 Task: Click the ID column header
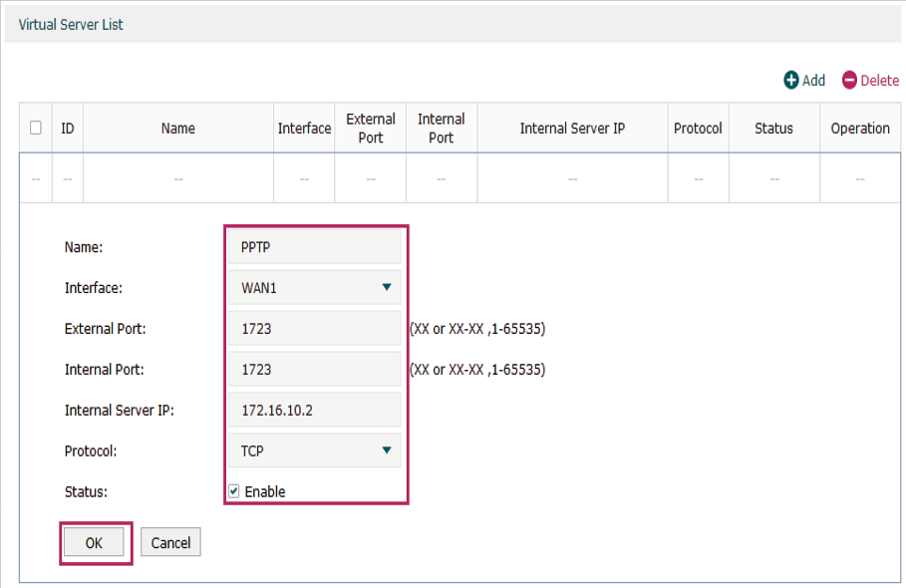[68, 129]
